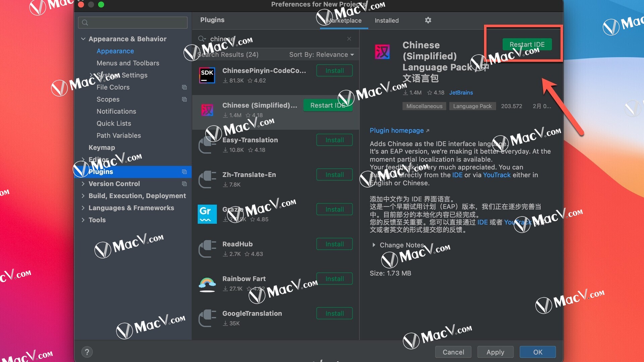Select Keymap in the settings tree

[x=102, y=147]
